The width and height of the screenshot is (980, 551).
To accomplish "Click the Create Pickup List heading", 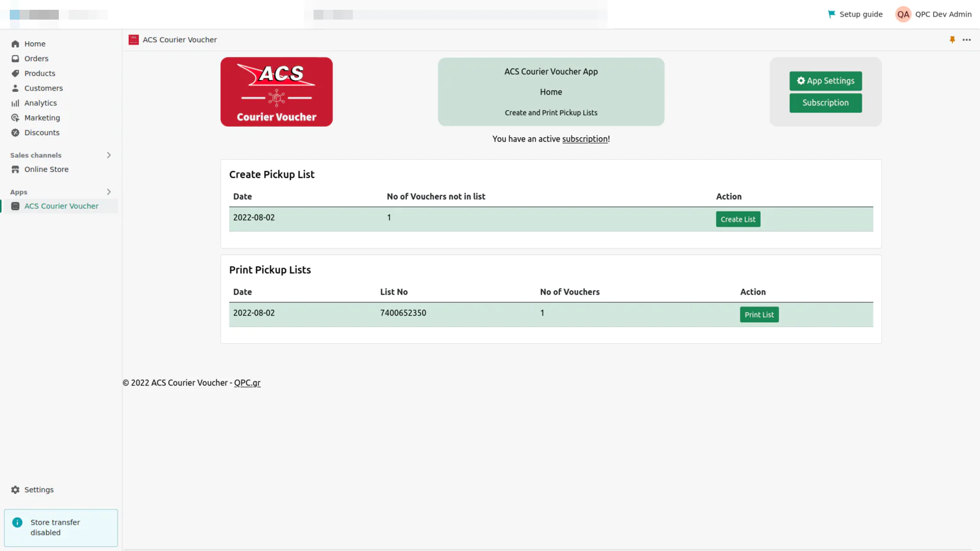I will [x=271, y=174].
